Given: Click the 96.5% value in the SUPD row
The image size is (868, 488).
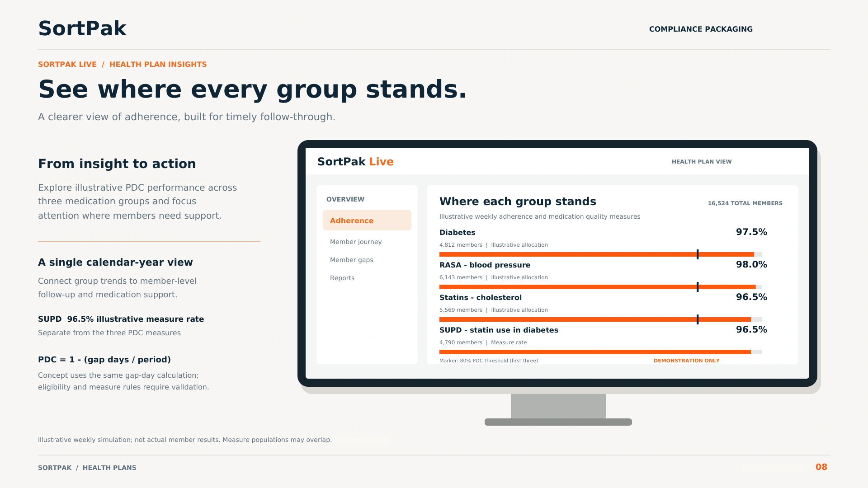Looking at the screenshot, I should point(751,329).
